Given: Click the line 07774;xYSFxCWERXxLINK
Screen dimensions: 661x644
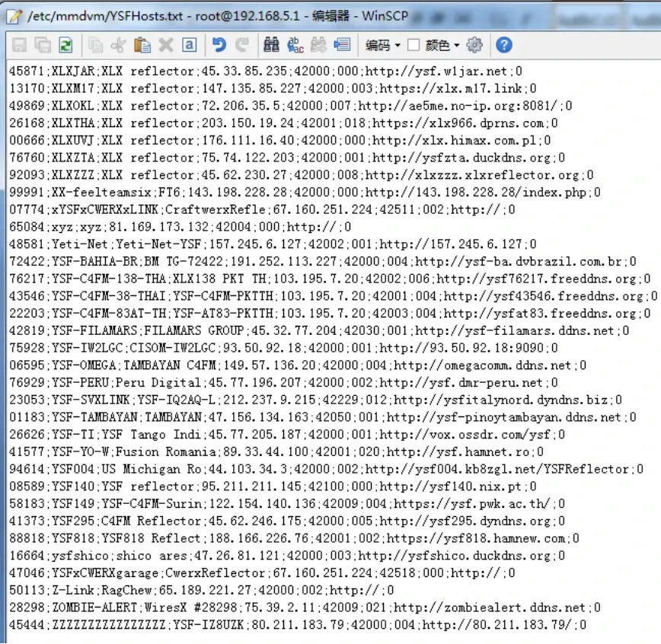Looking at the screenshot, I should tap(262, 209).
